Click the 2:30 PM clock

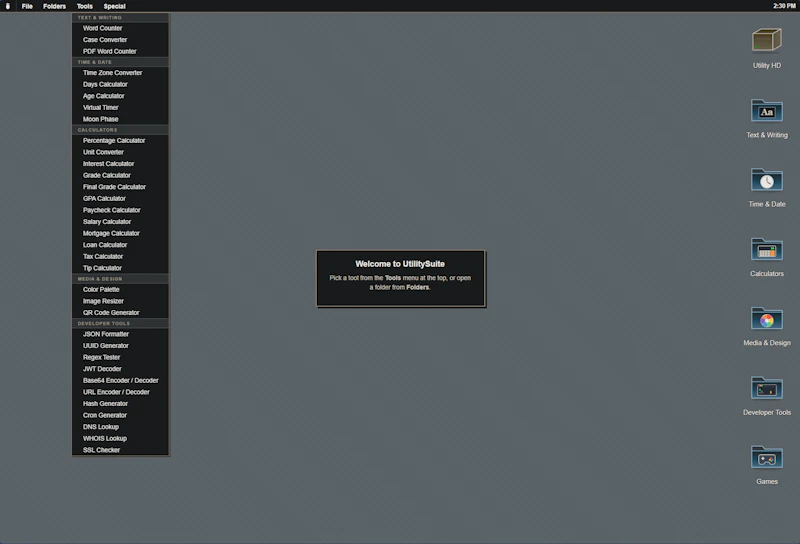coord(784,6)
